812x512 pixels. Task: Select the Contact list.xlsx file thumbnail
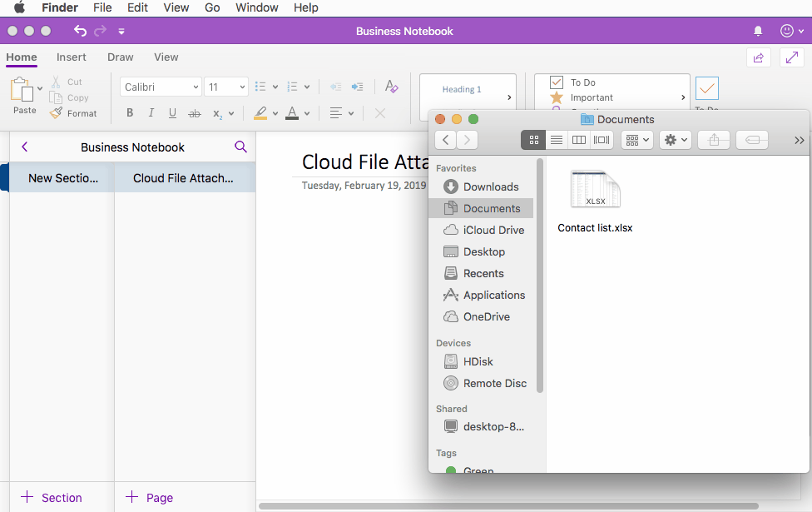595,189
